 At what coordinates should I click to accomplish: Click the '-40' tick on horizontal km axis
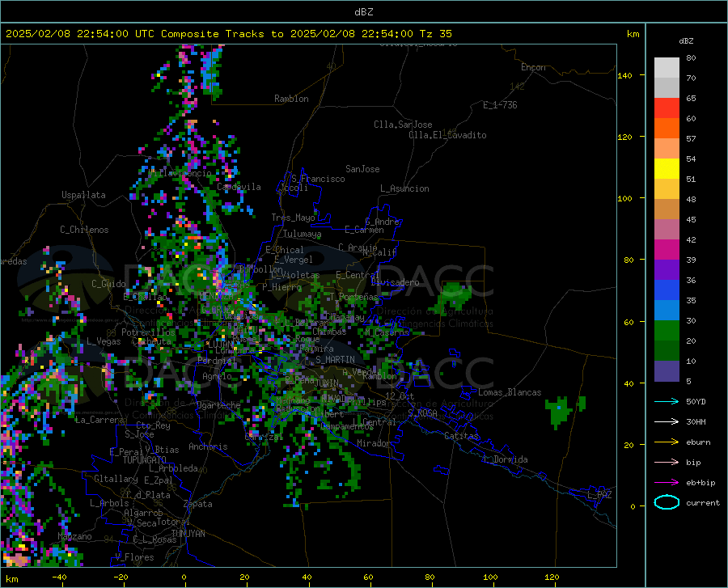pos(59,577)
